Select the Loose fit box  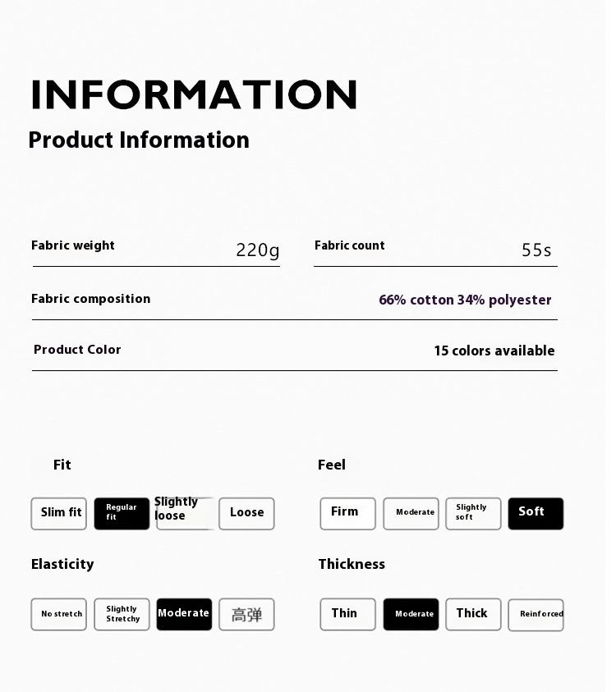(247, 513)
